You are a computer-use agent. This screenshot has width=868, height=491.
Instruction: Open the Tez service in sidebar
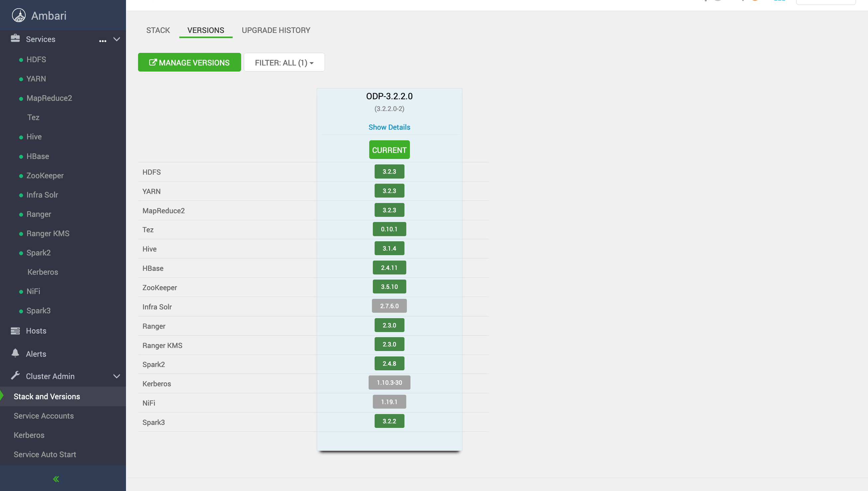coord(33,117)
